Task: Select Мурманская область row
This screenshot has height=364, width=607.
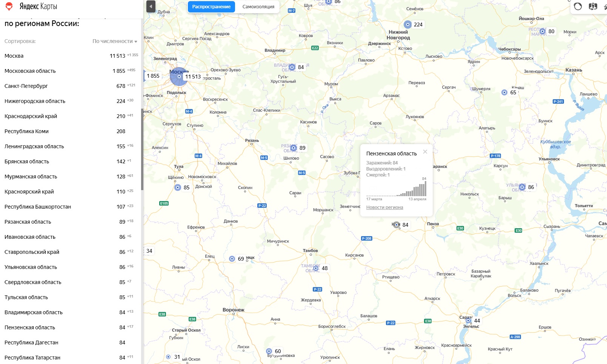Action: tap(71, 177)
